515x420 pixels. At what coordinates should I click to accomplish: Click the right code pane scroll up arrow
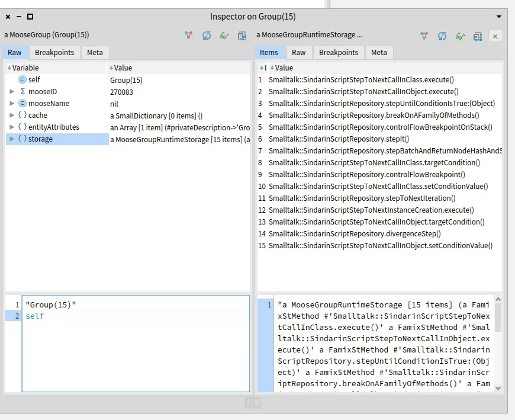498,299
